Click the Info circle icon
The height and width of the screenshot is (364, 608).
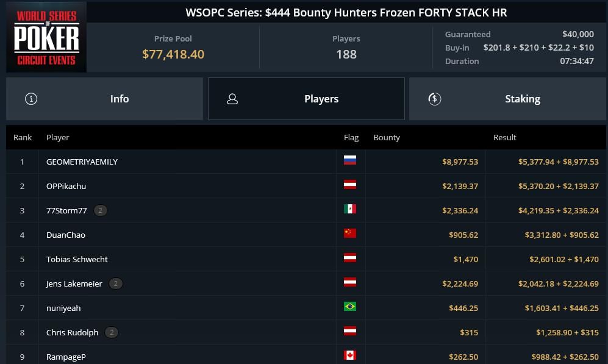(31, 99)
